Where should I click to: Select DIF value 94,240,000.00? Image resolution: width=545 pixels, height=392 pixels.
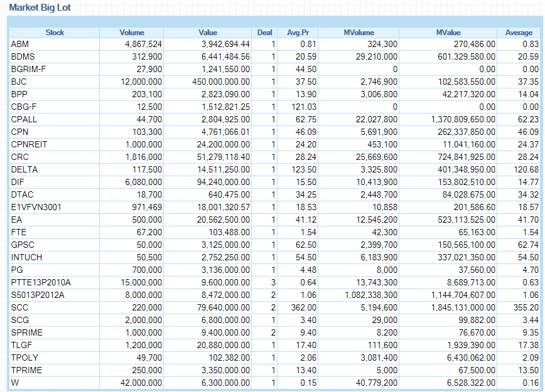pos(224,182)
